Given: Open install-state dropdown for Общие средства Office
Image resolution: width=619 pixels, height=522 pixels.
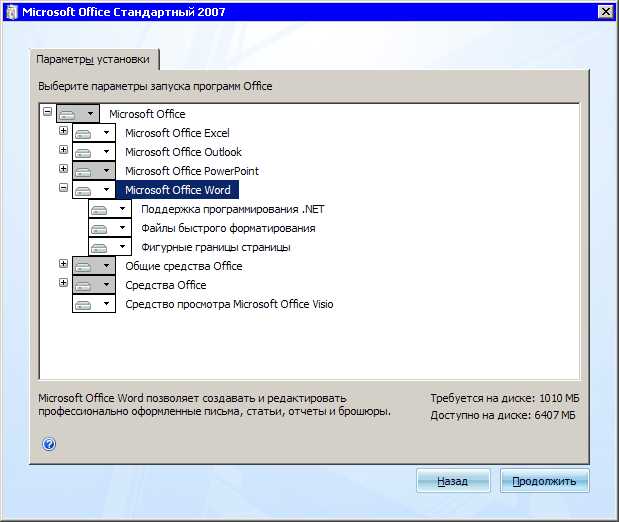Looking at the screenshot, I should pos(94,266).
